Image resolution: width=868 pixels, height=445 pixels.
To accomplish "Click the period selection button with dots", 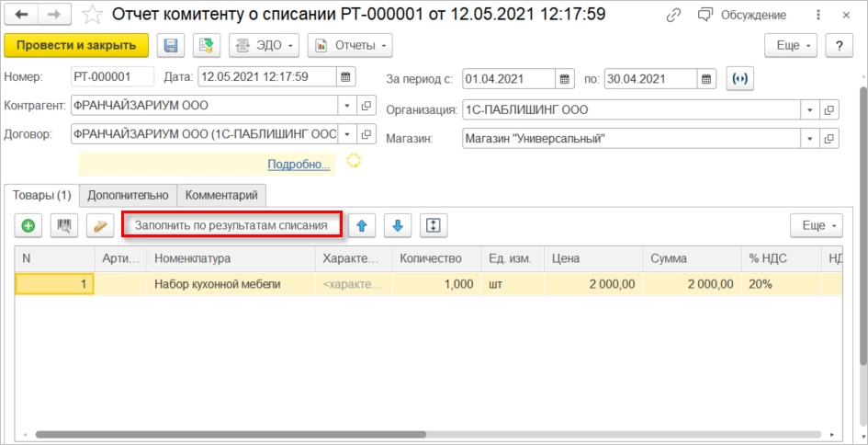I will (739, 79).
